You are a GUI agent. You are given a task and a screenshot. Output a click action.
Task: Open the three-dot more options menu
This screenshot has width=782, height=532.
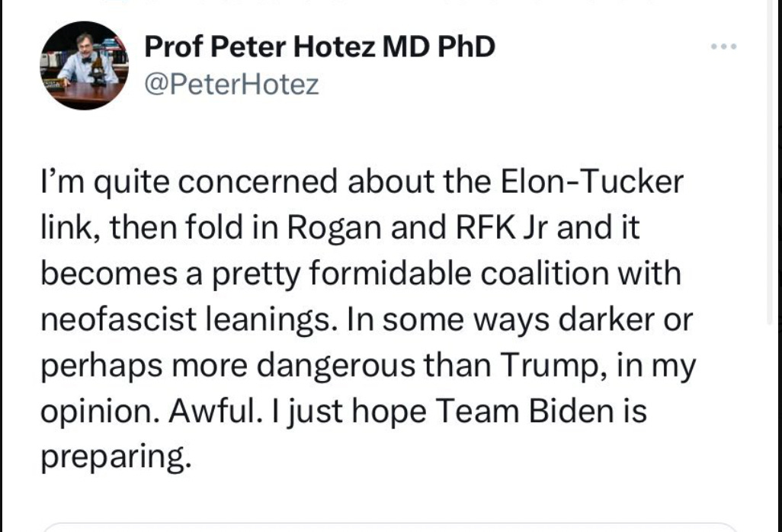pos(723,47)
